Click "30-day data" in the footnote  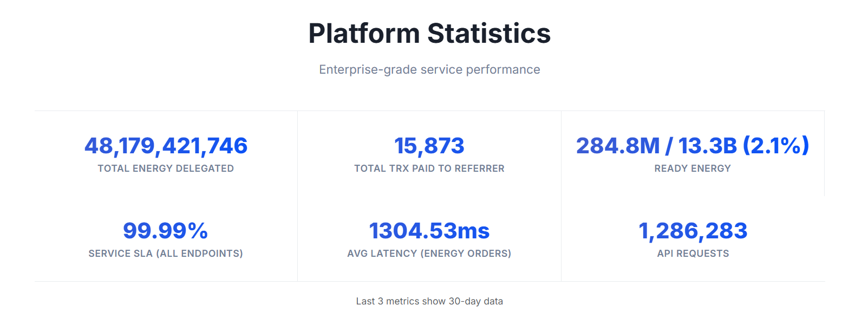(475, 301)
